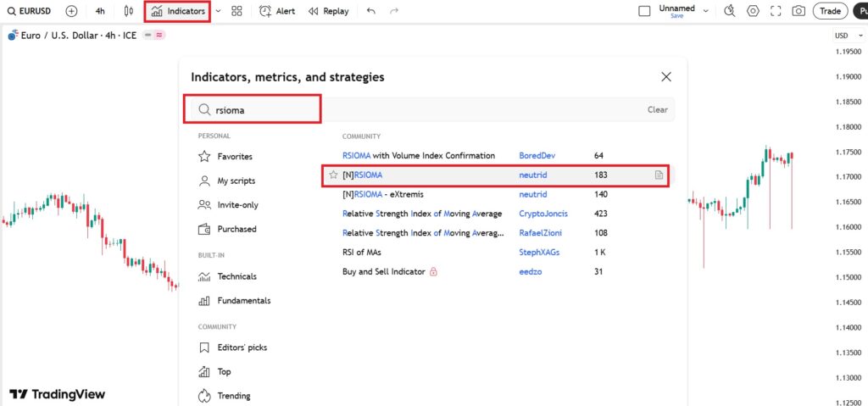Toggle the layout setup square icon
This screenshot has width=868, height=406.
coord(644,11)
